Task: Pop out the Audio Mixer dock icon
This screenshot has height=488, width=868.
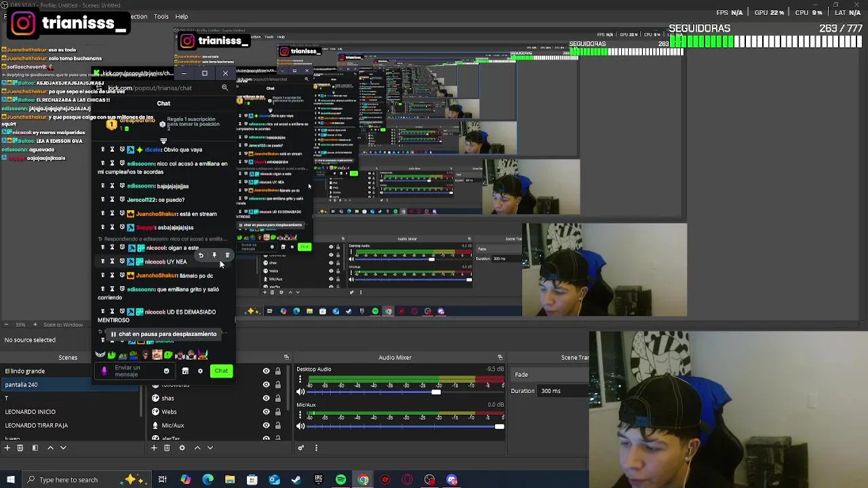Action: tap(500, 357)
